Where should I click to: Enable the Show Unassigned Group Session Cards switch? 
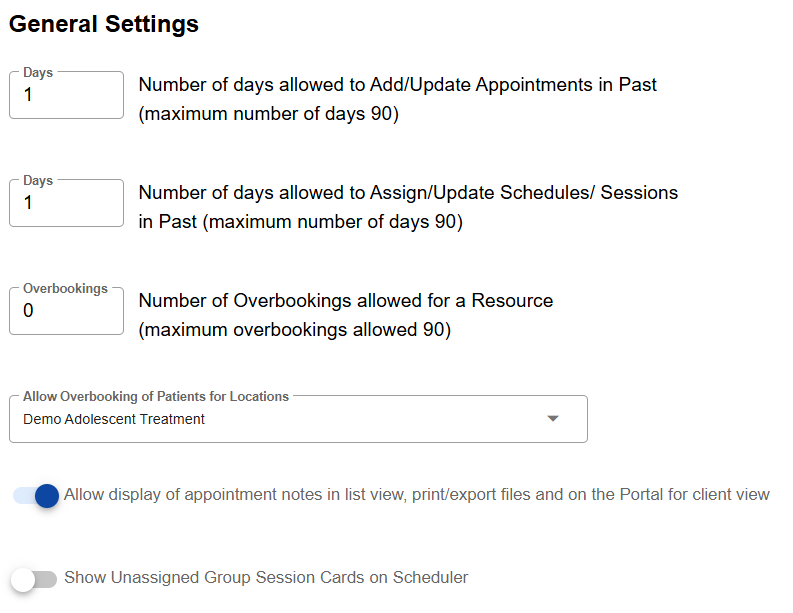click(34, 579)
